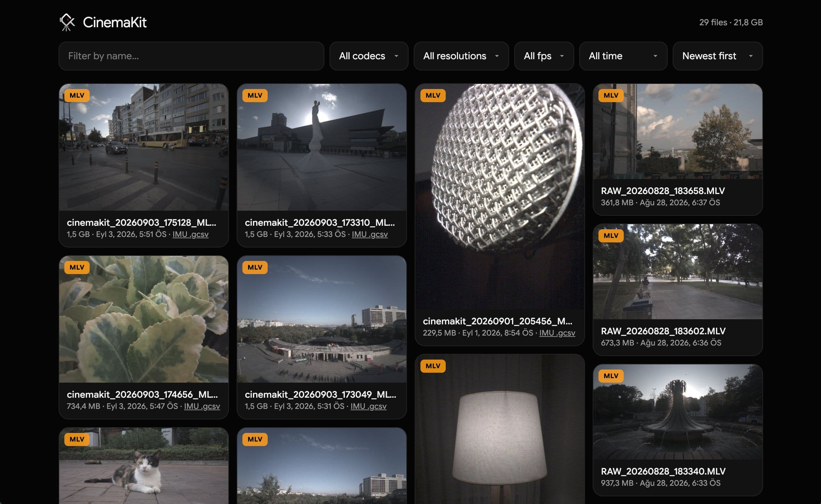Click 229,5 MB · Eyl 1, 2026, 8:54 ÖS details

tap(478, 333)
